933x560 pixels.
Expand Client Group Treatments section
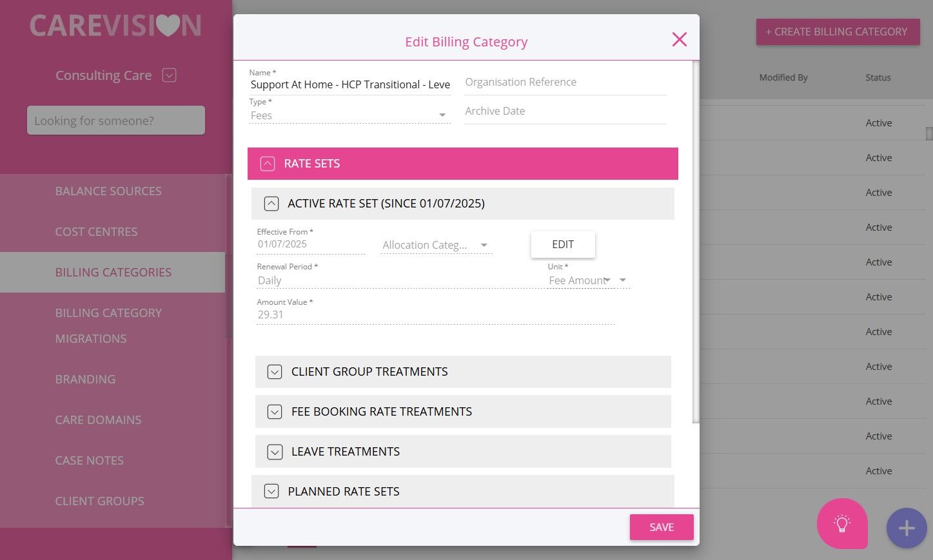point(275,372)
